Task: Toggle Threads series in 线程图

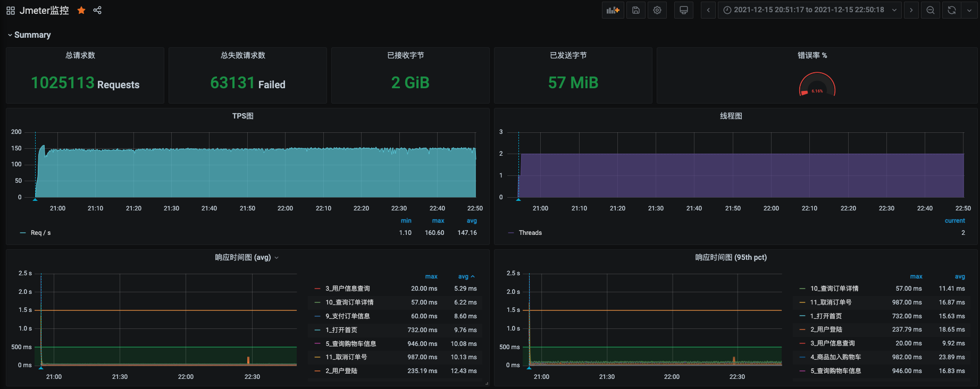Action: 530,233
